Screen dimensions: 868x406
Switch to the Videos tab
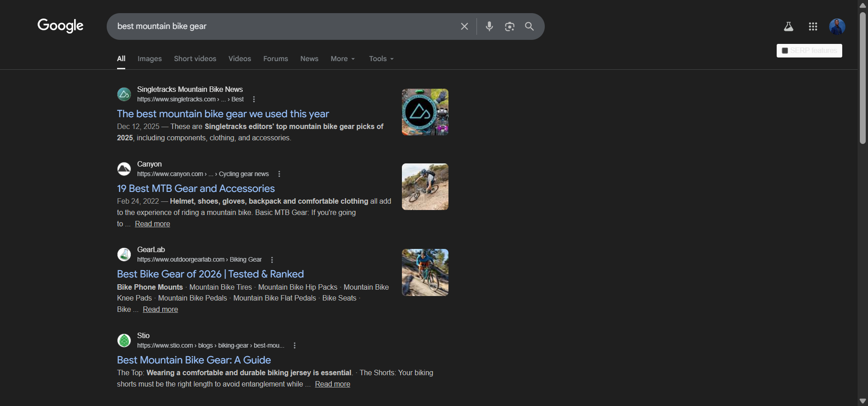point(240,59)
